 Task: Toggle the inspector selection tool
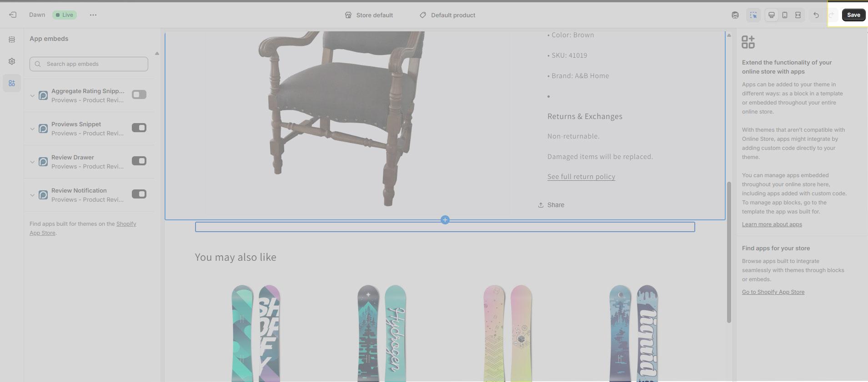pos(753,15)
